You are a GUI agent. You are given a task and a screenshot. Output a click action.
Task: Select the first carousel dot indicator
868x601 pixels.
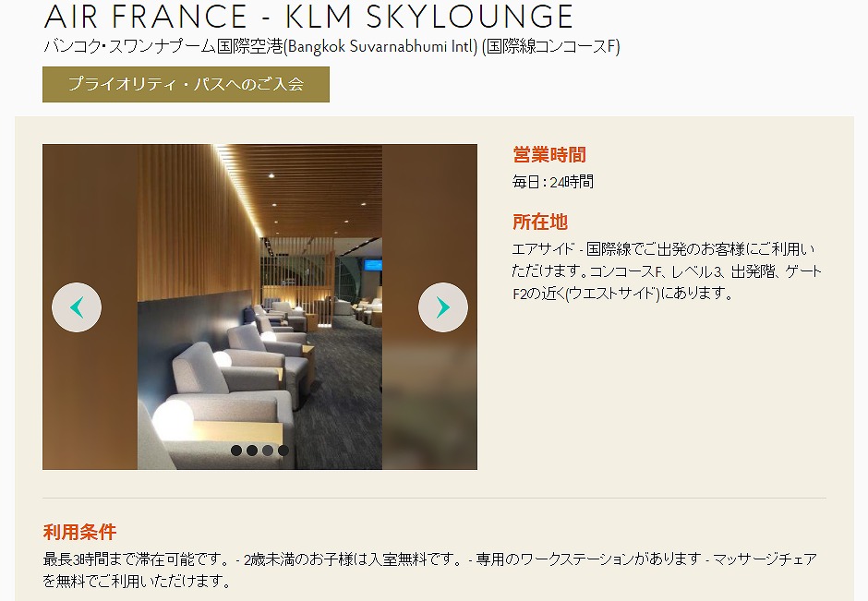click(236, 451)
